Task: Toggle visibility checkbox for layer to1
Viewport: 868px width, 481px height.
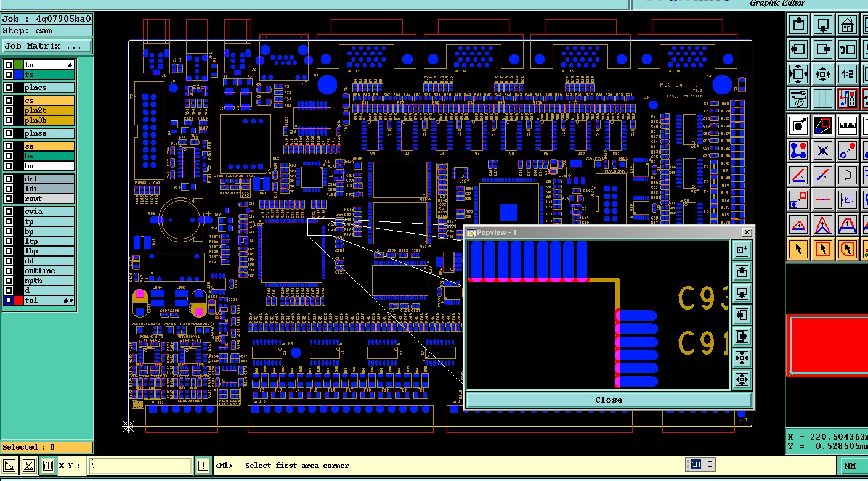Action: [x=9, y=300]
